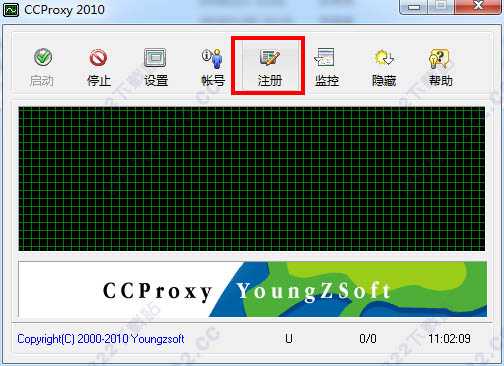Click the 11:02:09 clock in status bar
Screen dimensions: 504x366
449,339
